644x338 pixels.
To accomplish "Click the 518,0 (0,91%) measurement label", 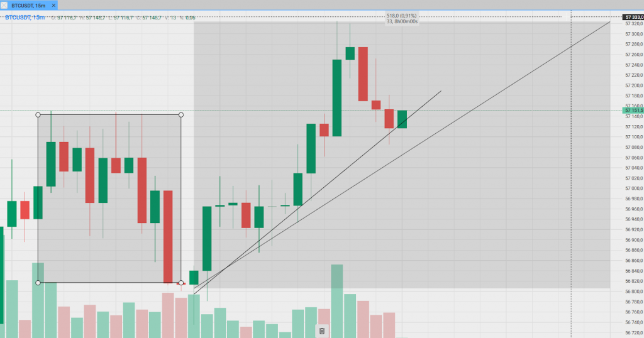I will tap(401, 16).
